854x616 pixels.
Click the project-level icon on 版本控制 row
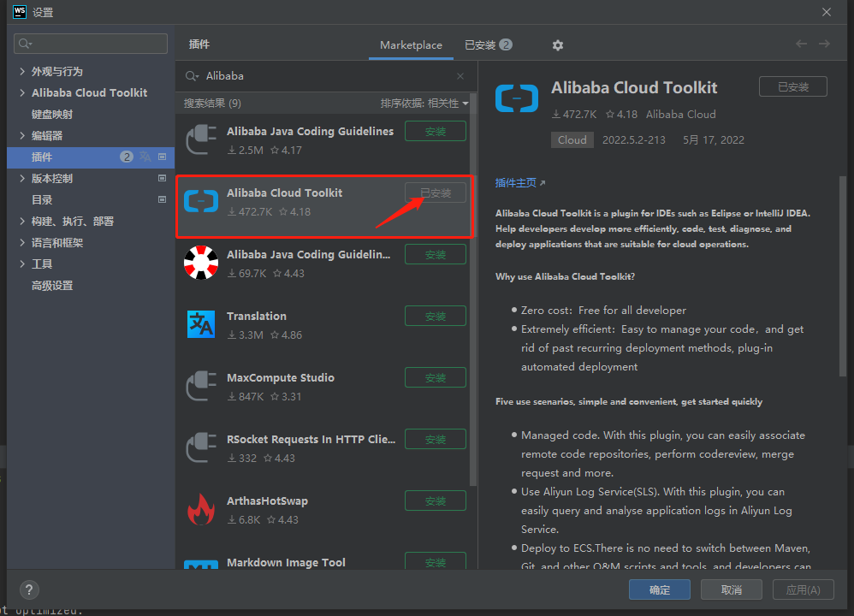point(162,178)
